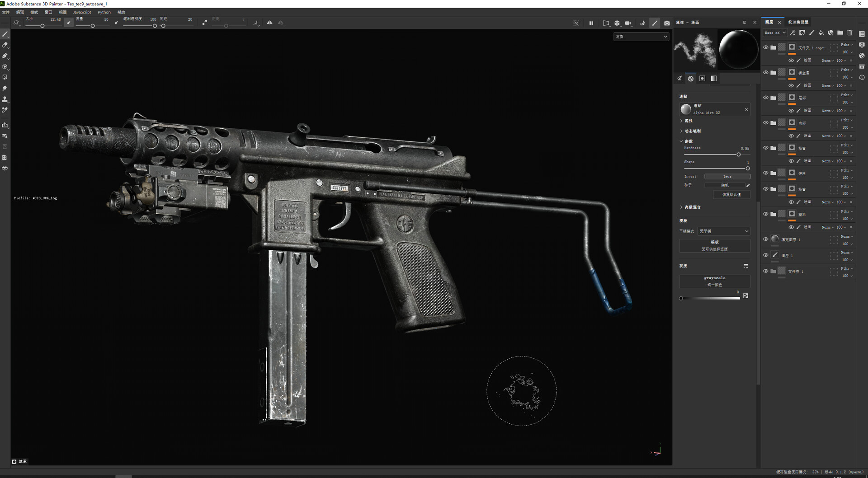Viewport: 868px width, 478px height.
Task: Add a new folder in the layers panel
Action: 840,33
